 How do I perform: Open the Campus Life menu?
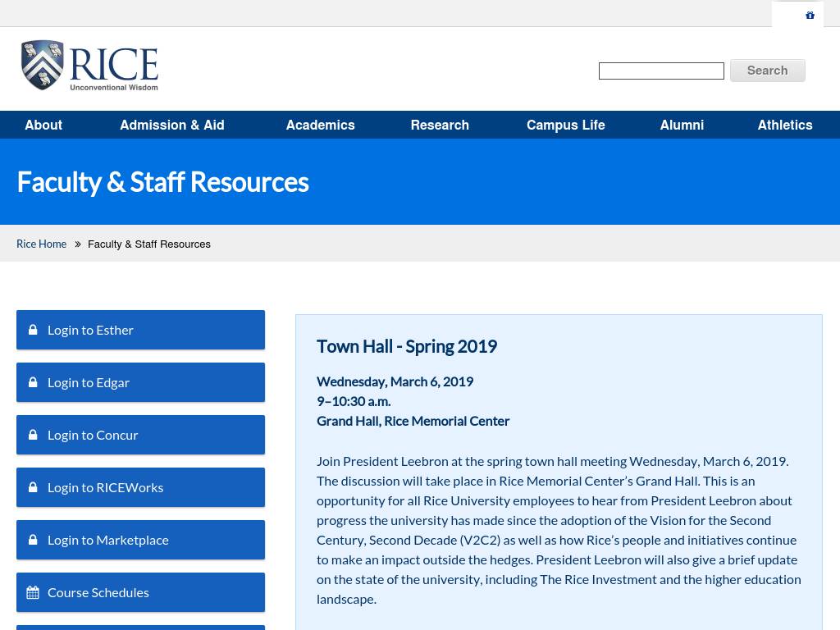point(566,125)
